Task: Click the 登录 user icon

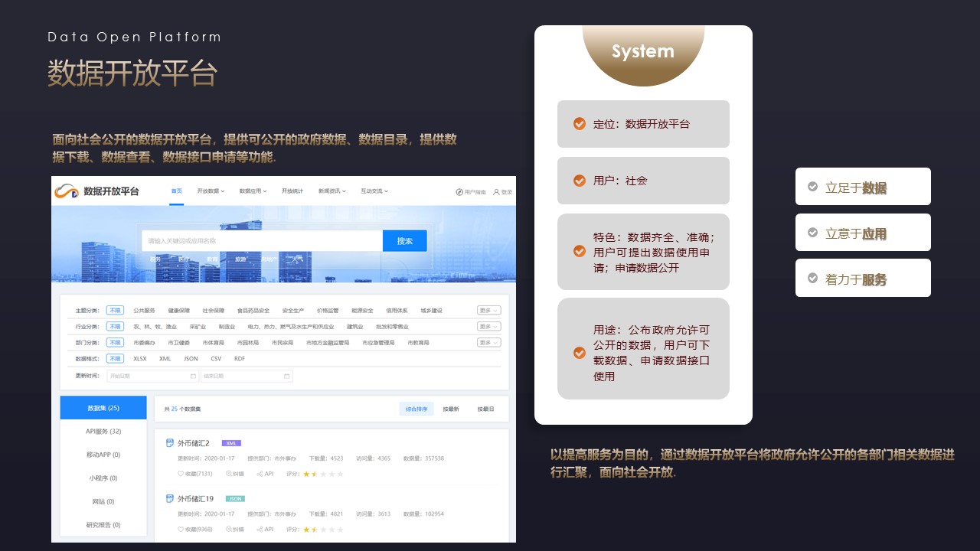Action: point(496,192)
